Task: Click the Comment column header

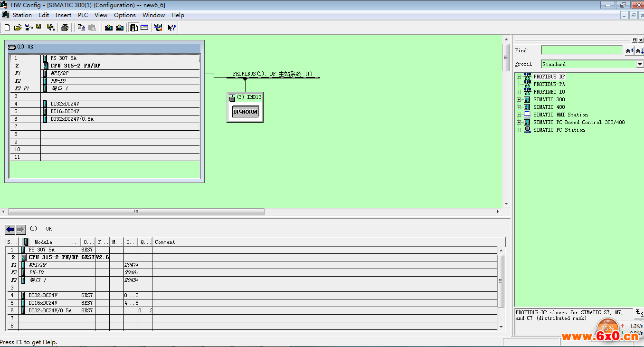Action: pos(329,242)
